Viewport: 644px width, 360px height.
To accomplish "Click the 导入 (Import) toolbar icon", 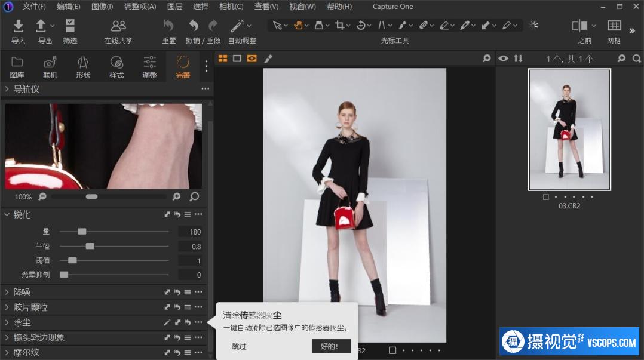I will click(x=19, y=26).
